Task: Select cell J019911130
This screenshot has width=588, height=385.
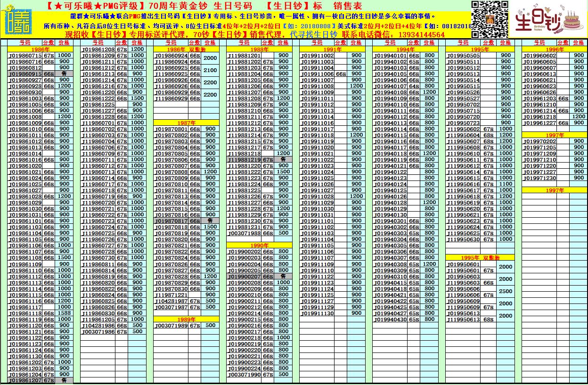Action: tap(318, 313)
